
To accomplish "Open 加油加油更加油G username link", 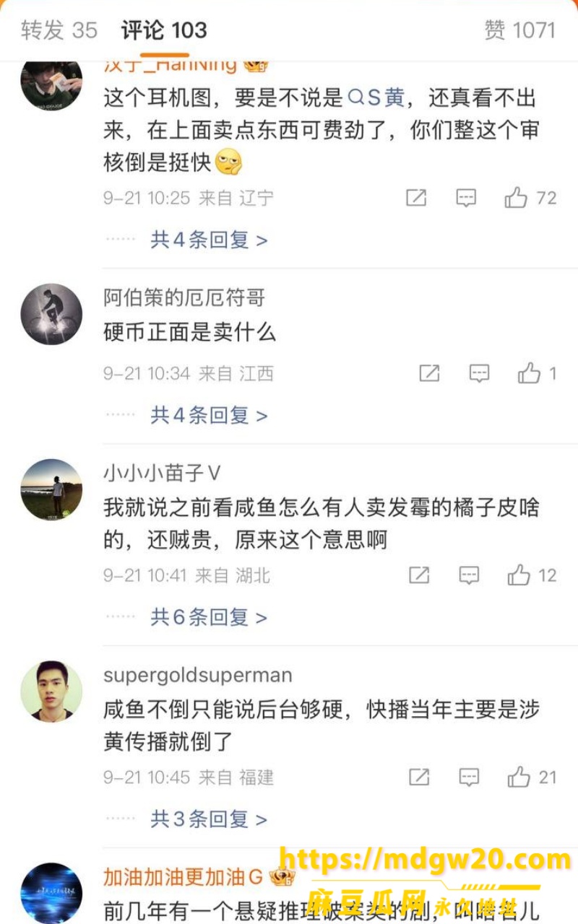I will (x=184, y=877).
